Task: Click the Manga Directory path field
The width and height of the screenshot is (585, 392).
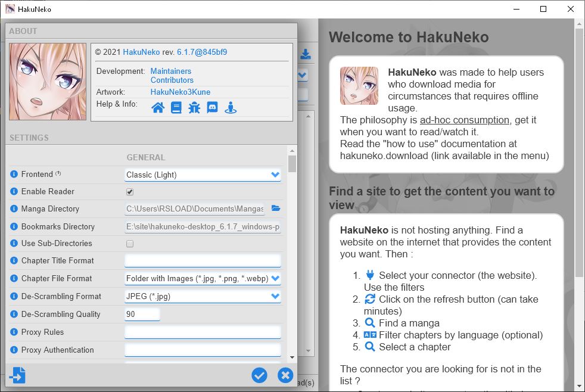Action: [195, 209]
